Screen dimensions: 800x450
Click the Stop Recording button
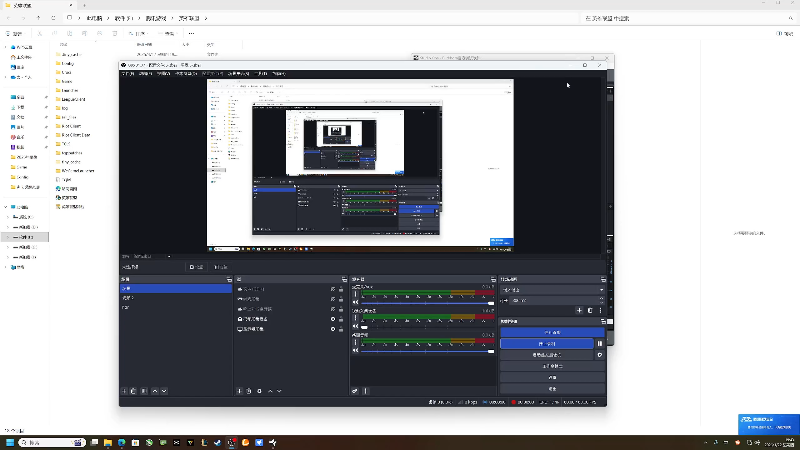(547, 343)
